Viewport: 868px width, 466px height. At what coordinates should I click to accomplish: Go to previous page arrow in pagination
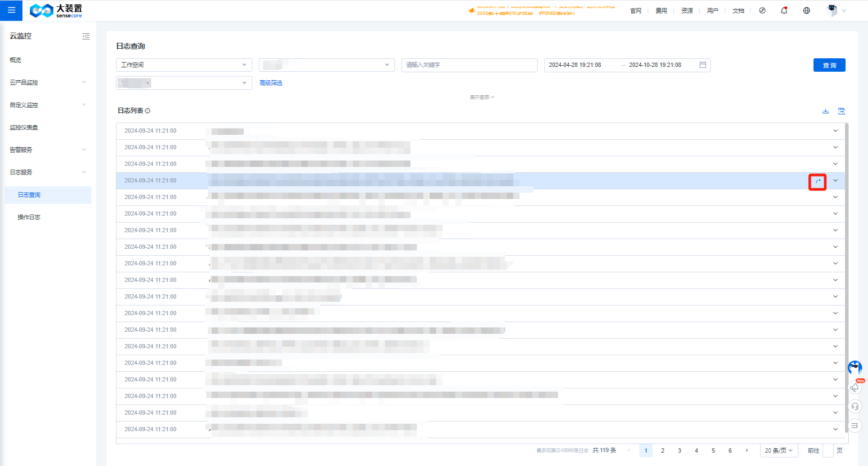[629, 450]
